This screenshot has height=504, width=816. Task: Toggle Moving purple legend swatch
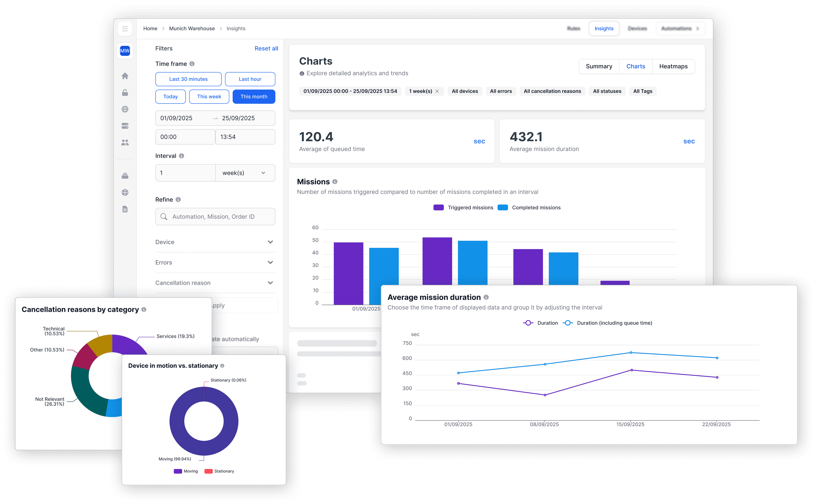click(178, 471)
